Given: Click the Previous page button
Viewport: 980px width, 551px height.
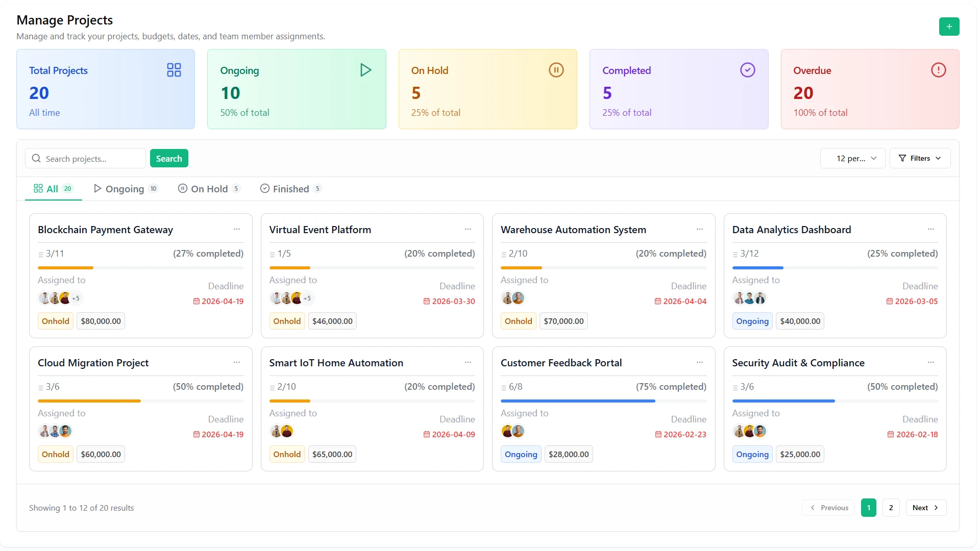Looking at the screenshot, I should point(828,508).
